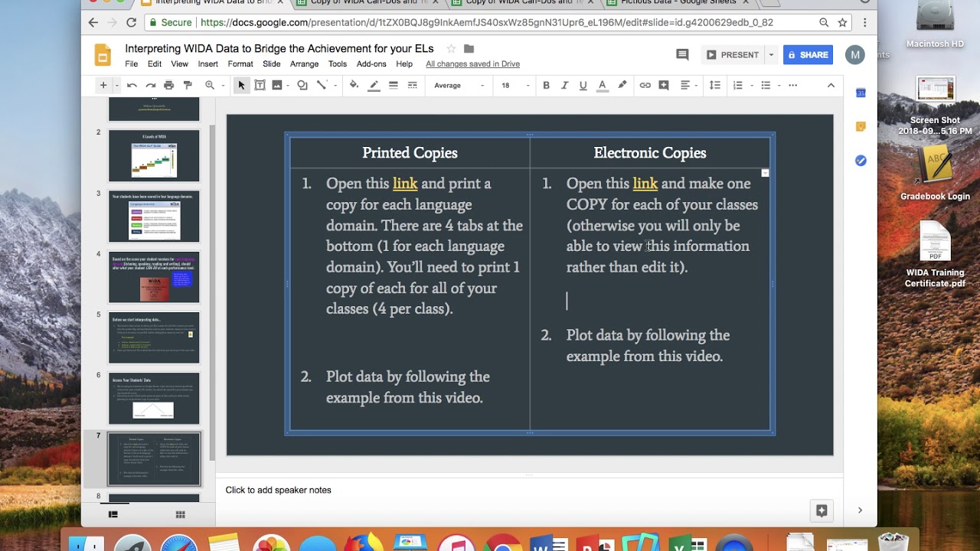
Task: Click the blue Share button
Action: 808,55
